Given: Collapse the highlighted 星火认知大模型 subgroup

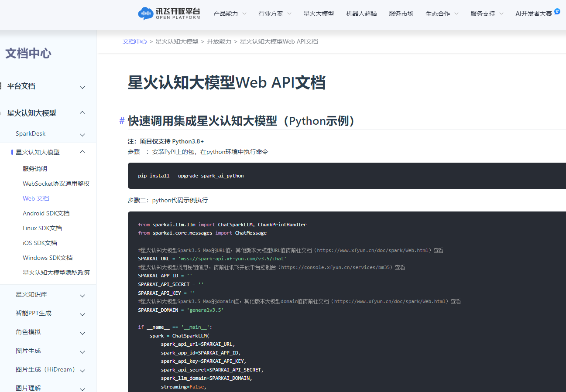Looking at the screenshot, I should pyautogui.click(x=82, y=152).
